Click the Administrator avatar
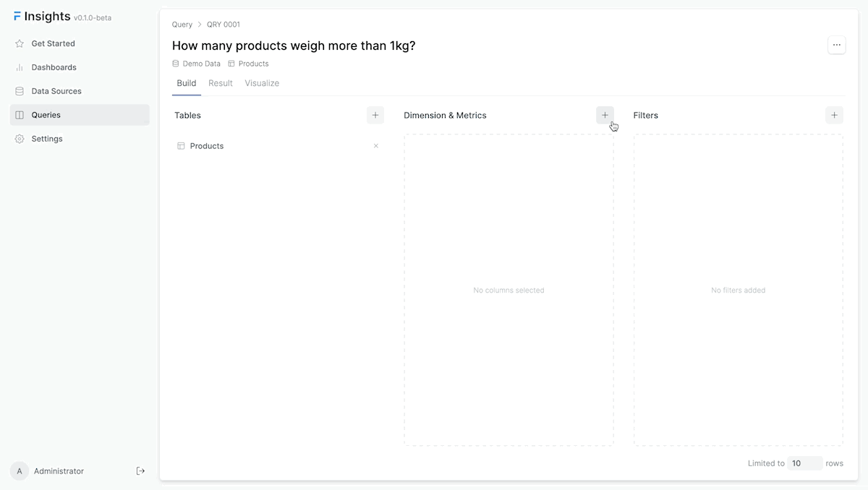 click(x=20, y=471)
